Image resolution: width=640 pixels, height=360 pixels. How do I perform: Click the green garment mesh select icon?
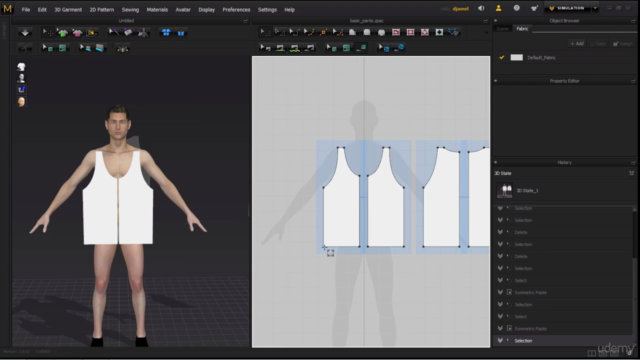[62, 33]
